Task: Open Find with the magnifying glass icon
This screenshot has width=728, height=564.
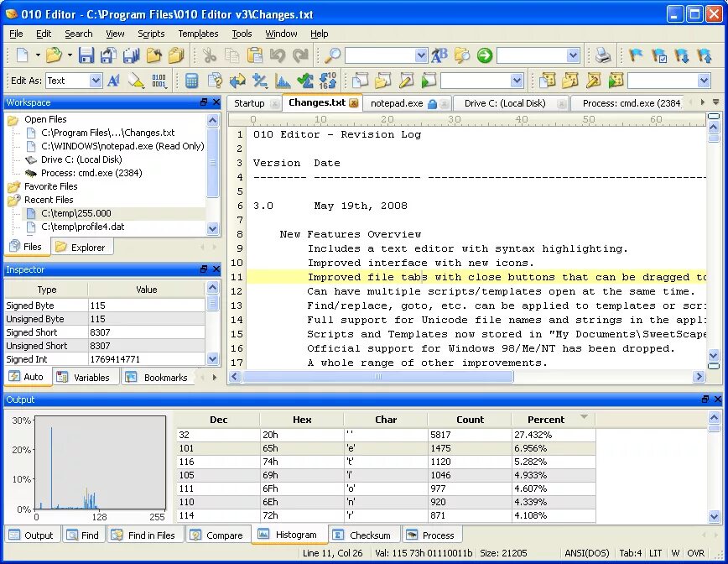Action: [x=332, y=55]
